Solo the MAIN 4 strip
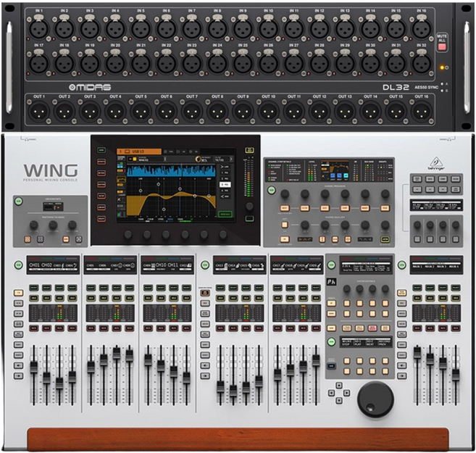476x453 pixels. (456, 298)
